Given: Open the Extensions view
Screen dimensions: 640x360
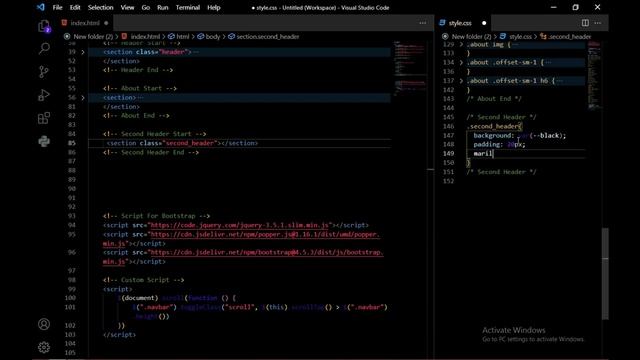Looking at the screenshot, I should click(x=44, y=118).
